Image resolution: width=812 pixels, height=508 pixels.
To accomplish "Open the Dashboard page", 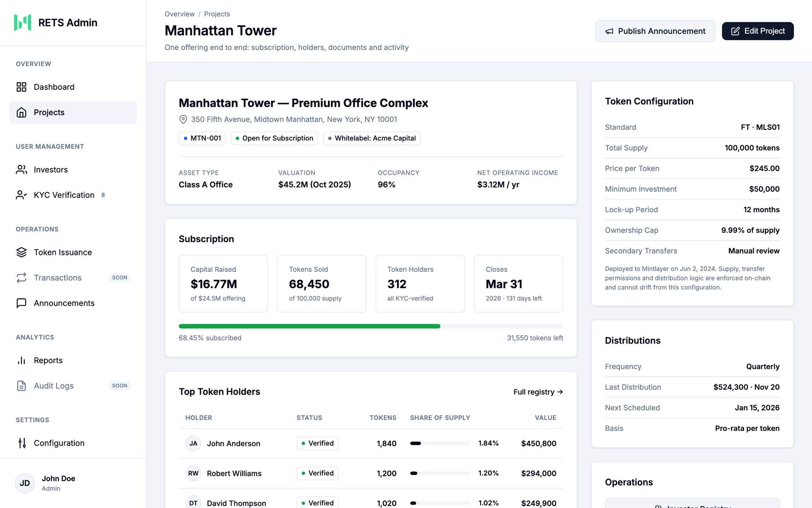I will click(x=73, y=87).
